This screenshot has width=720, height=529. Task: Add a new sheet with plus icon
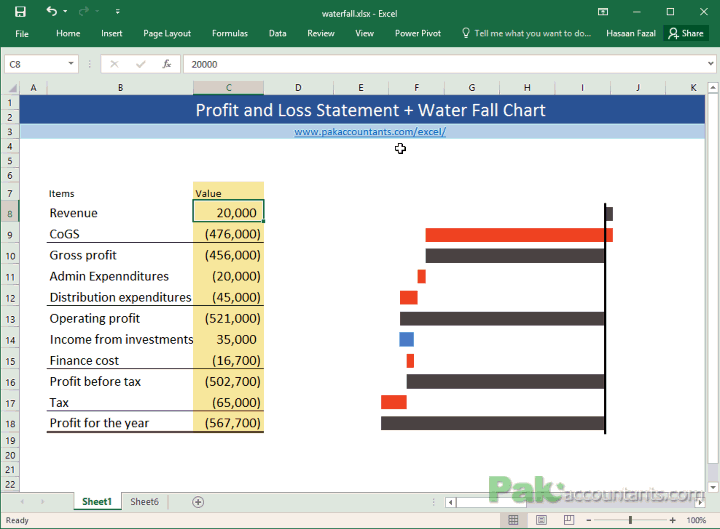pos(198,502)
